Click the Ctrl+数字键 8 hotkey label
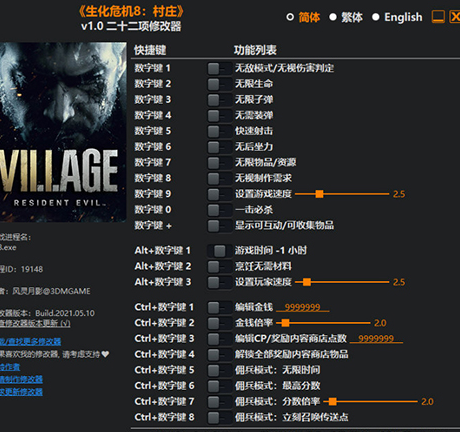Screen dimensions: 460x432 [164, 417]
